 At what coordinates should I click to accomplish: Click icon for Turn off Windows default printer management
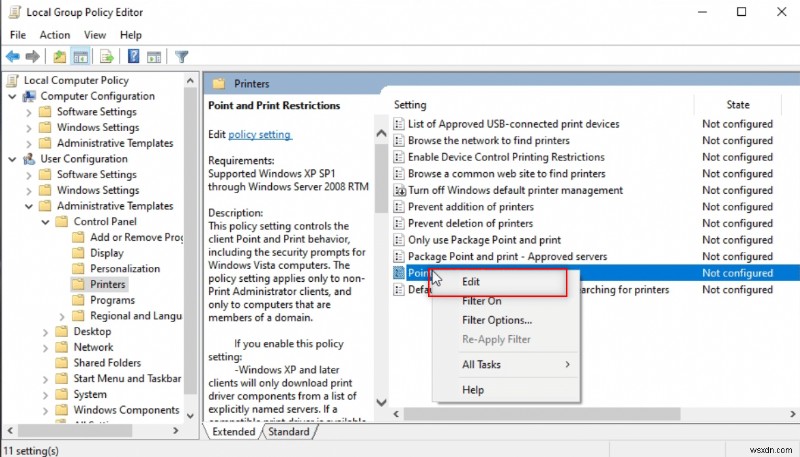click(x=399, y=190)
